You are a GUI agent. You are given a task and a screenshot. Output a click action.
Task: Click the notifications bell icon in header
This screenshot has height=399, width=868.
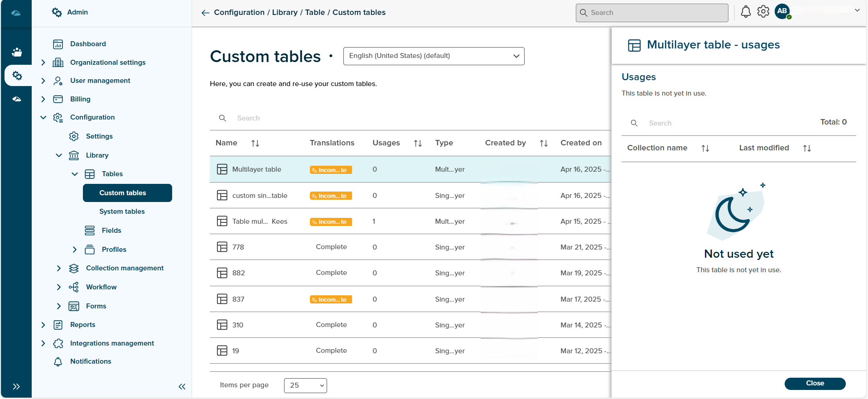click(x=745, y=12)
